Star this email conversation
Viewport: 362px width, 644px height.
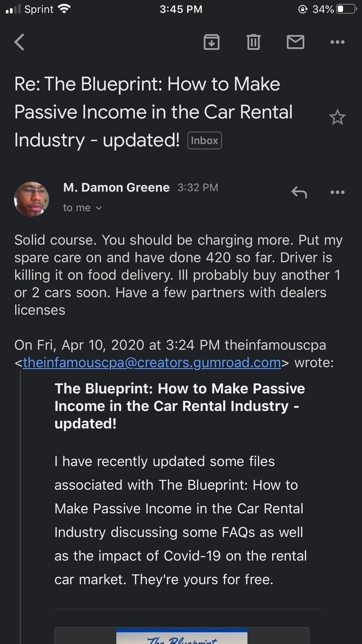[x=337, y=118]
